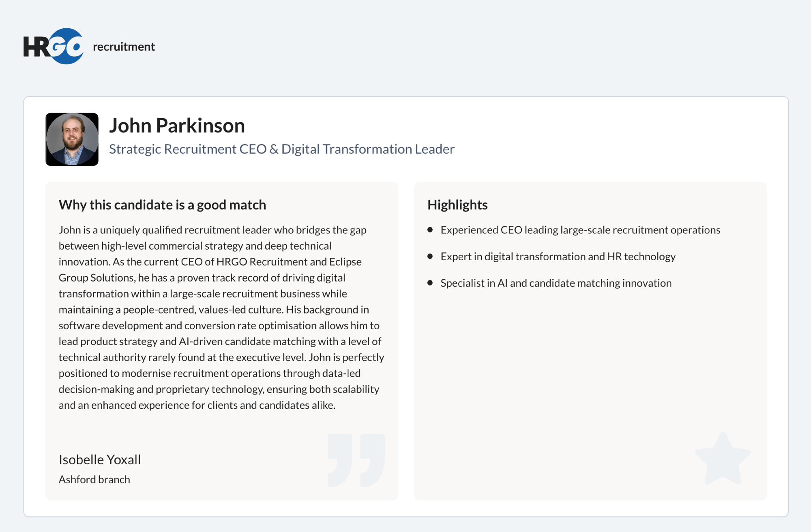The height and width of the screenshot is (532, 811).
Task: Click the candidate match description paragraph
Action: click(x=221, y=317)
